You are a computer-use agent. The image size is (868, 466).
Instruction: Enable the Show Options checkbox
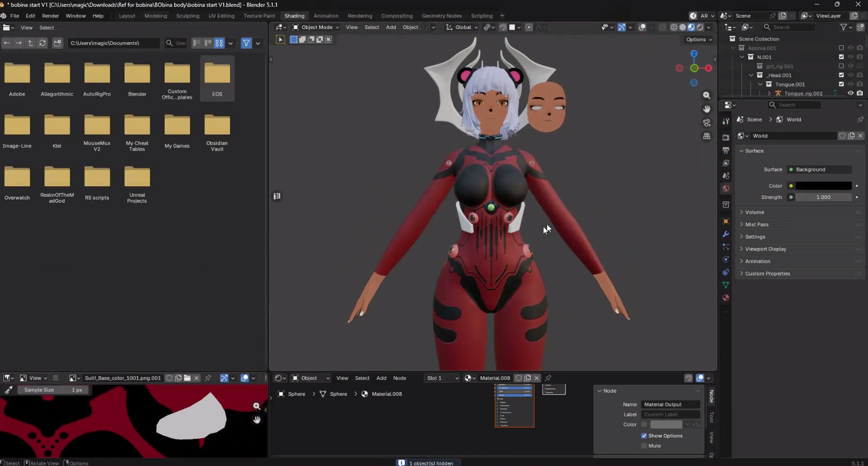(644, 436)
